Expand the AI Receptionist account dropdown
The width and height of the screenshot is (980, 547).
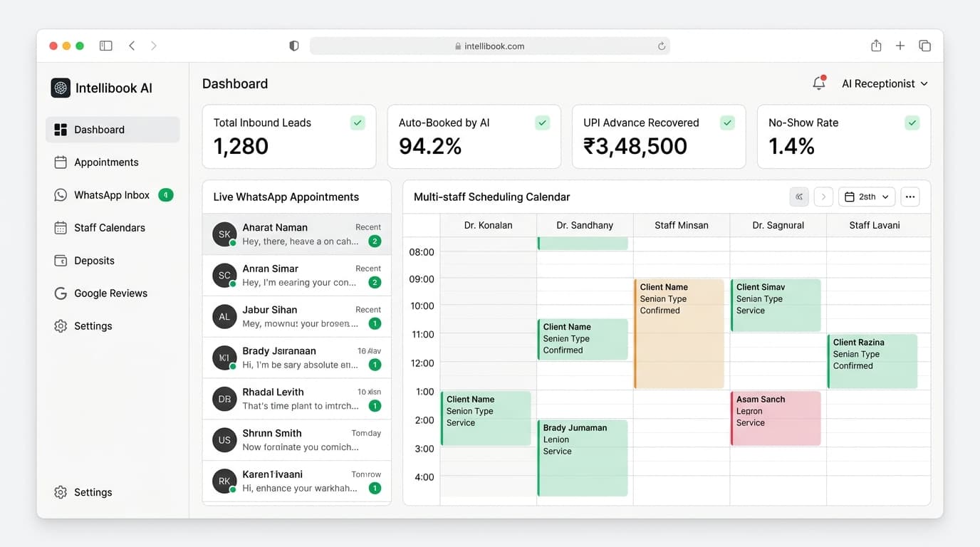click(x=885, y=83)
